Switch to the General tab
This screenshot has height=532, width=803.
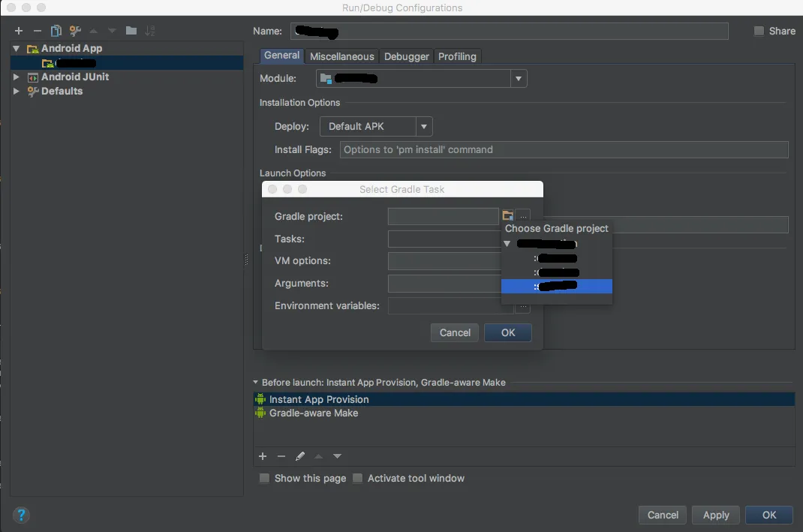(x=281, y=56)
